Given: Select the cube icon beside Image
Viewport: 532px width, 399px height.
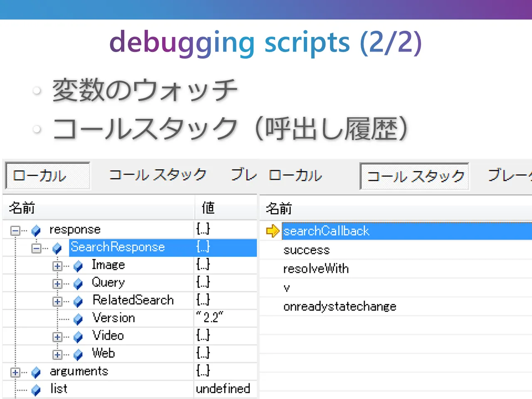Looking at the screenshot, I should point(78,266).
